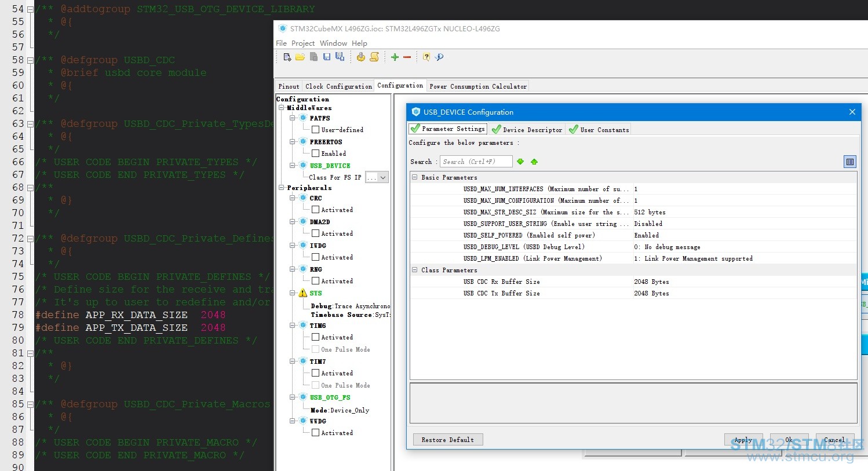Viewport: 868px width, 471px height.
Task: Collapse the Basic Parameters section
Action: pyautogui.click(x=415, y=177)
